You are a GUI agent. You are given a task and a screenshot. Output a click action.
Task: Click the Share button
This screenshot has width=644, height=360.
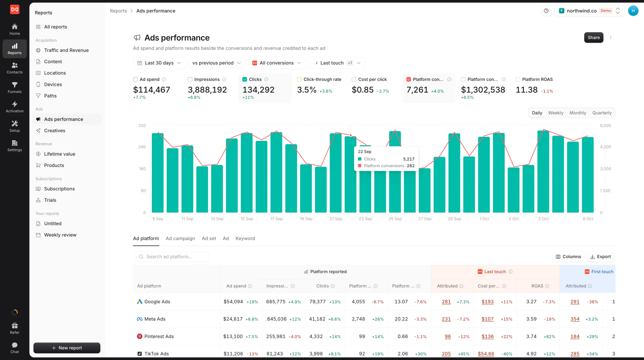tap(594, 38)
